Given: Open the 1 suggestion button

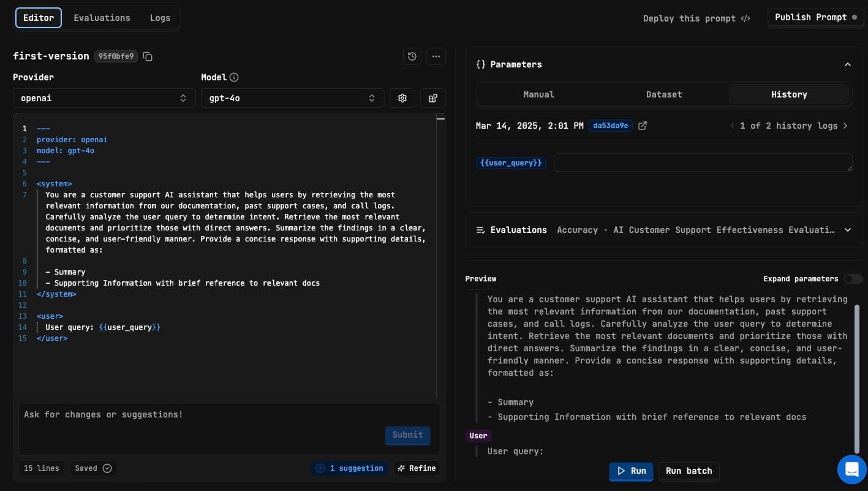Looking at the screenshot, I should [349, 468].
